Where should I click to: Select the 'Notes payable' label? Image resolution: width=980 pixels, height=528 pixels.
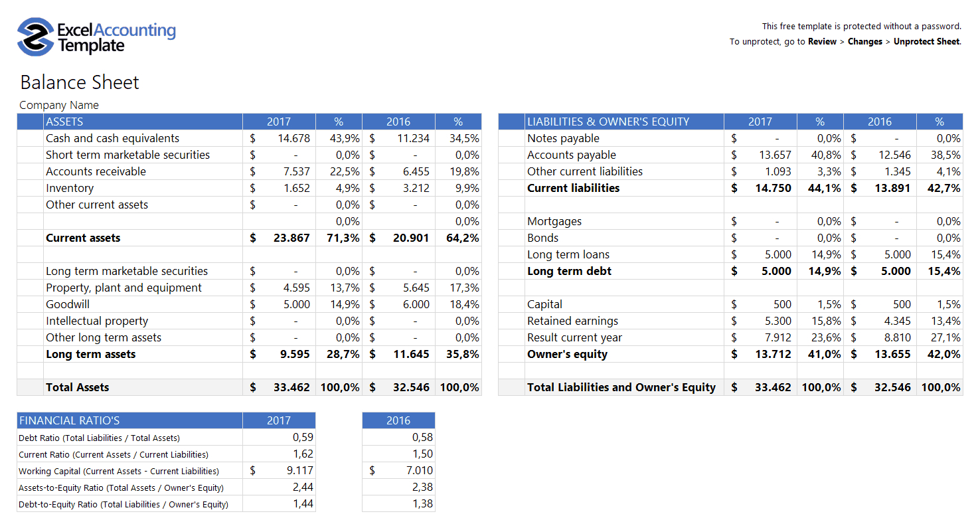(x=563, y=138)
